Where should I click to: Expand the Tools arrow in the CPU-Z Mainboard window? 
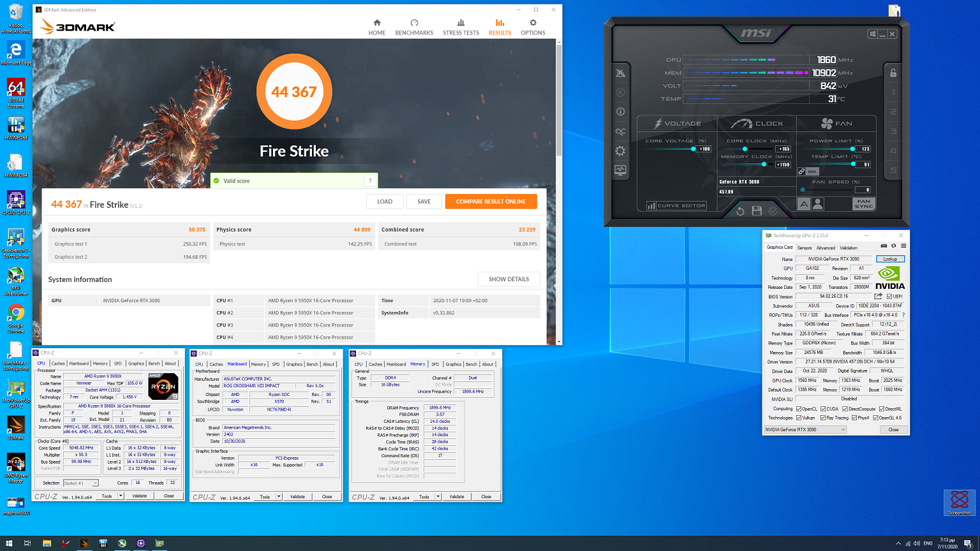[279, 496]
